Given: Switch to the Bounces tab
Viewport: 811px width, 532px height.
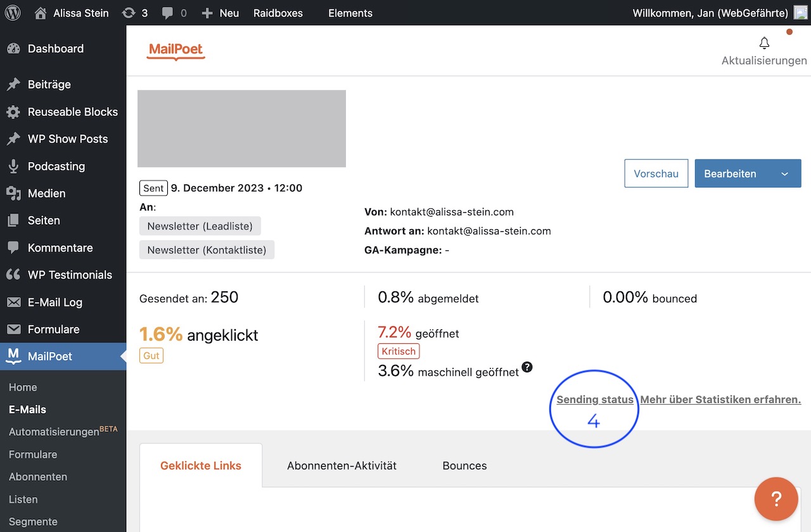Looking at the screenshot, I should coord(464,465).
